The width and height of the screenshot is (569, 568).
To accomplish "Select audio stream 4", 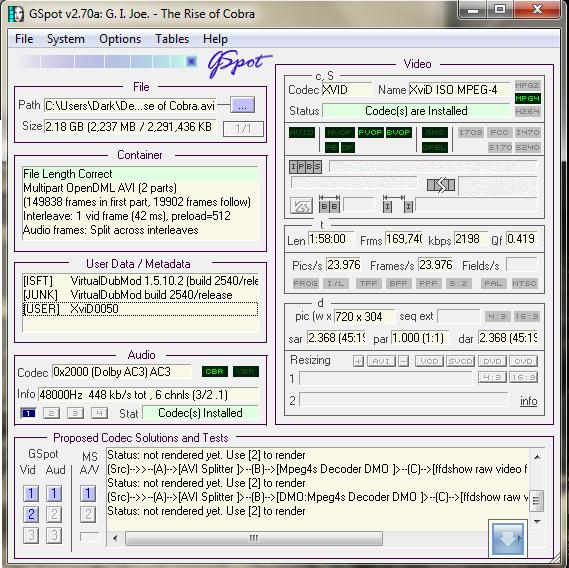I will [x=99, y=413].
